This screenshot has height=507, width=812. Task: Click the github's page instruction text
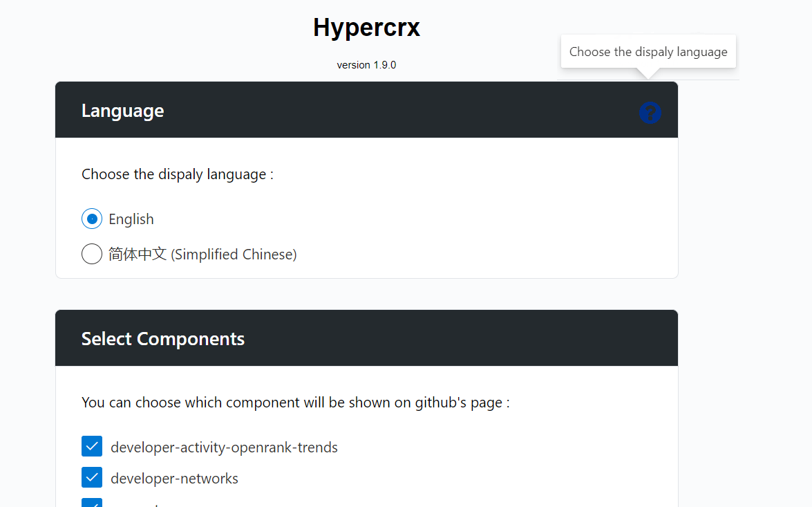[295, 402]
